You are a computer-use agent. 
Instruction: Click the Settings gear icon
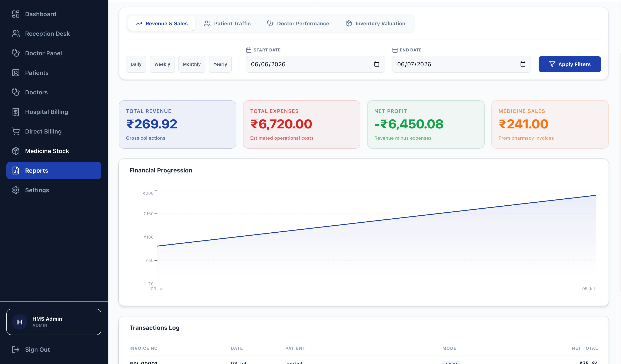[x=16, y=190]
